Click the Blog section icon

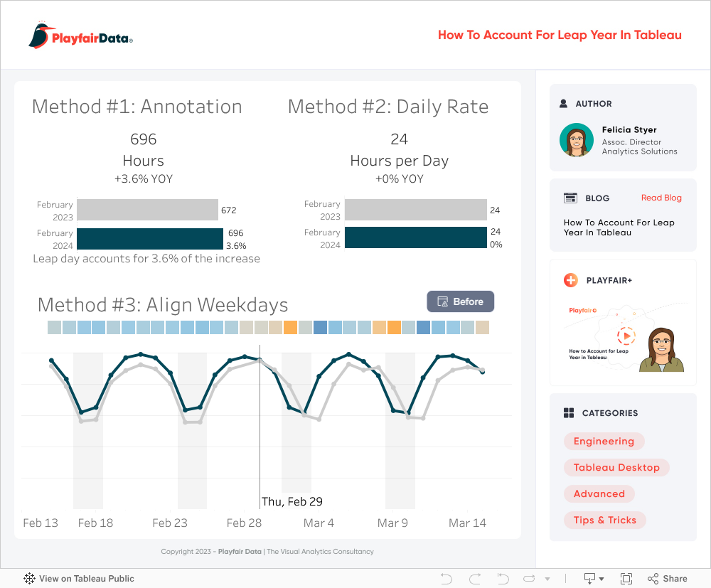pyautogui.click(x=570, y=198)
